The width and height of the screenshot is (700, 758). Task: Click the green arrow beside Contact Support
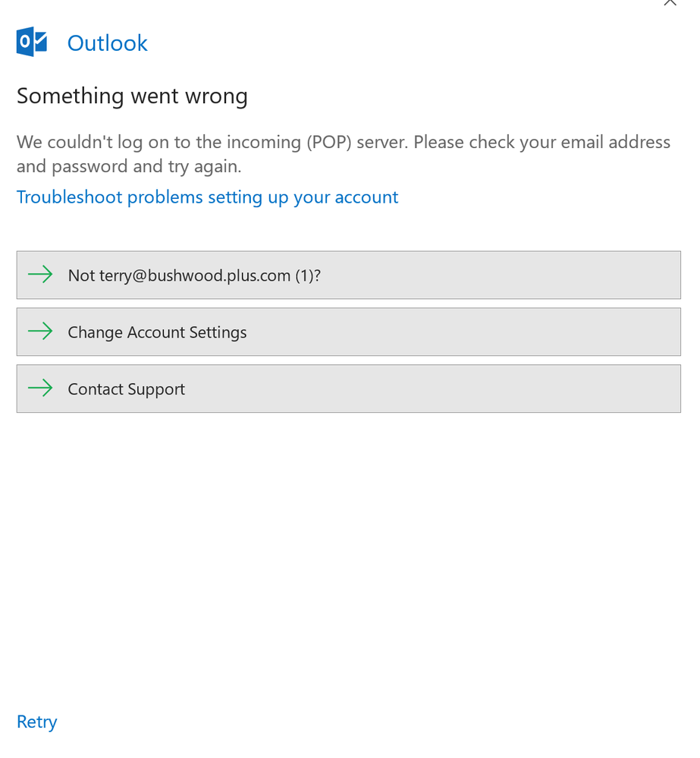(x=40, y=388)
